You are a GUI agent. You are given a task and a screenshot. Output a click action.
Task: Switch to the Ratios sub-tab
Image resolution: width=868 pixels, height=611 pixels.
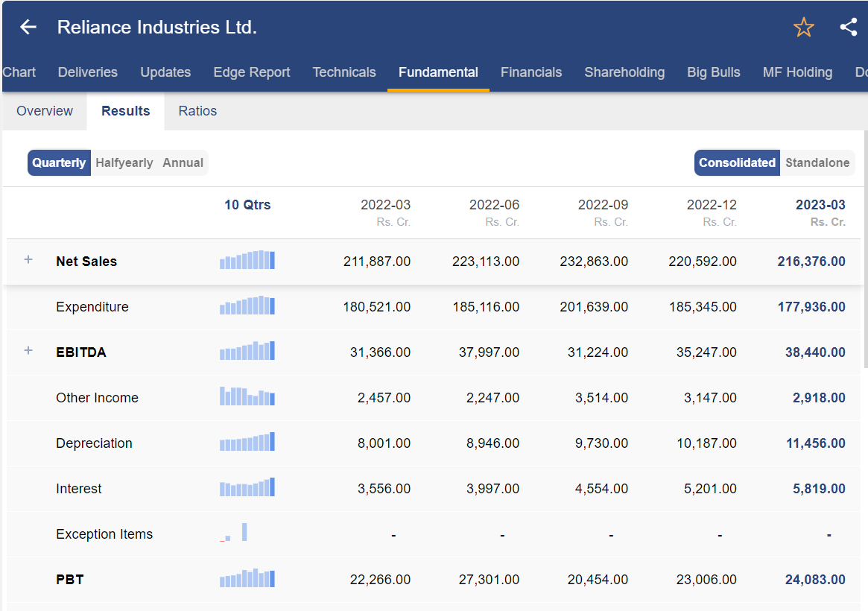tap(197, 111)
